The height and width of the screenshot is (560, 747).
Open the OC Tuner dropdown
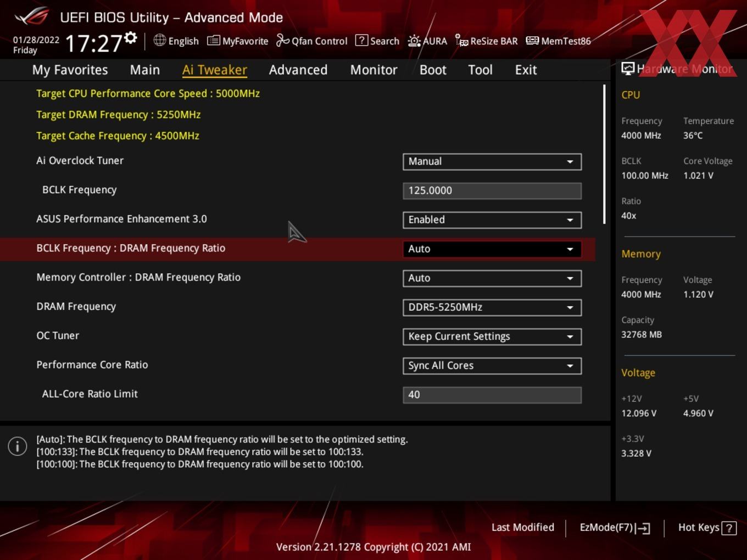coord(492,336)
